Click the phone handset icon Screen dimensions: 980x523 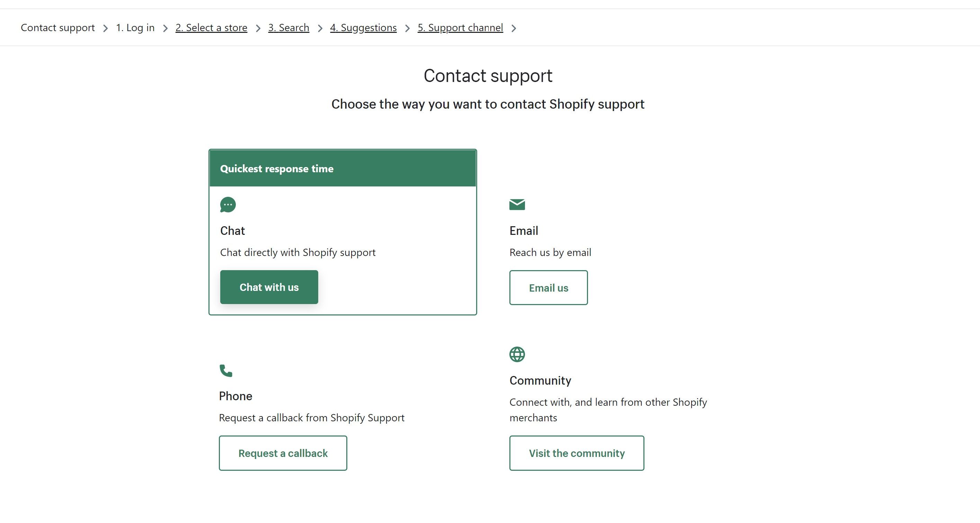point(226,370)
